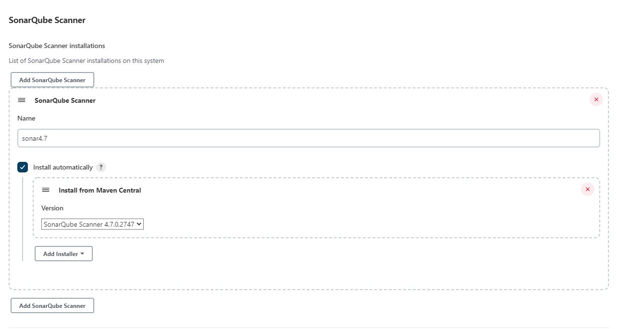Click the red X next to SonarQube Scanner header
The height and width of the screenshot is (329, 644).
point(596,99)
